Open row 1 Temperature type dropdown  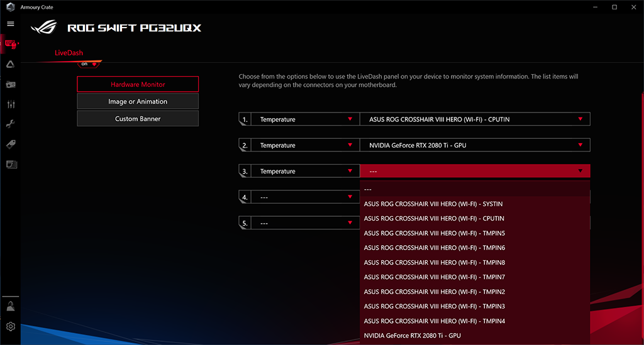(x=305, y=119)
